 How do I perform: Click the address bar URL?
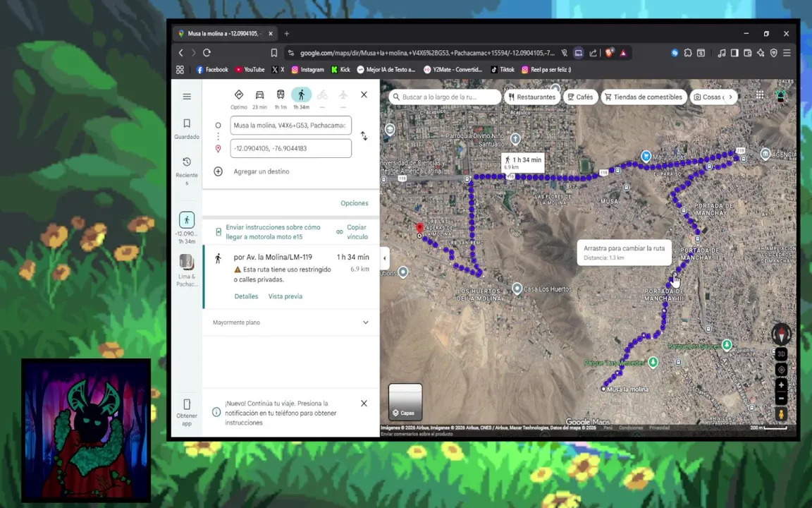point(427,53)
